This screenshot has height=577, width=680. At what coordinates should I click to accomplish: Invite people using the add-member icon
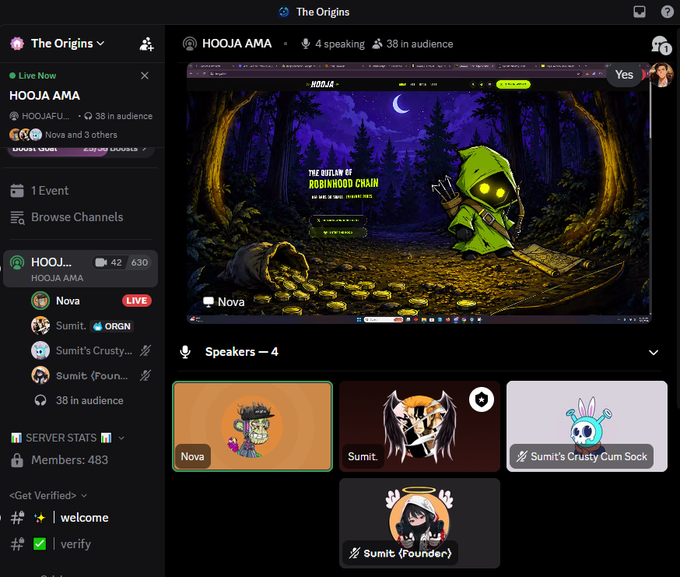147,44
